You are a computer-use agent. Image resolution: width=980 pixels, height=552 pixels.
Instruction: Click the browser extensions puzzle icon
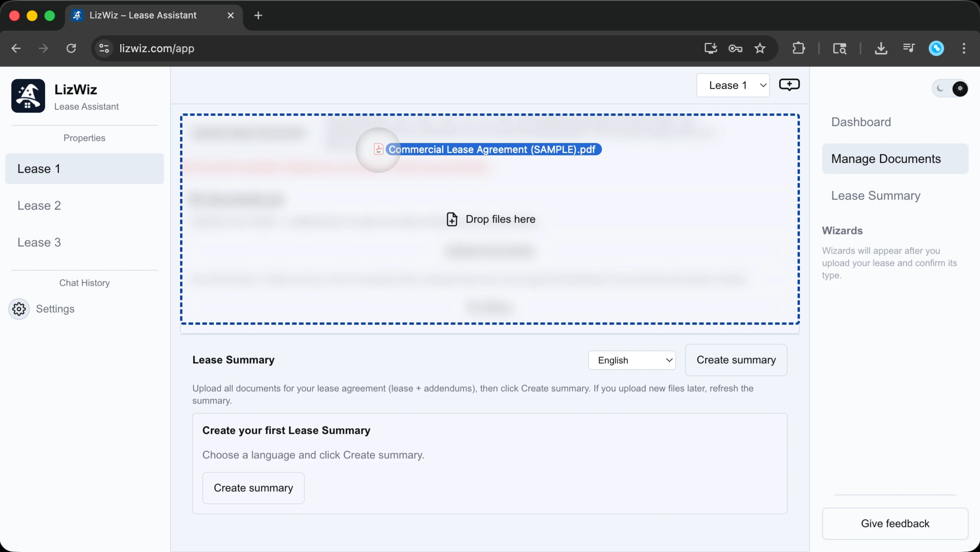point(798,48)
